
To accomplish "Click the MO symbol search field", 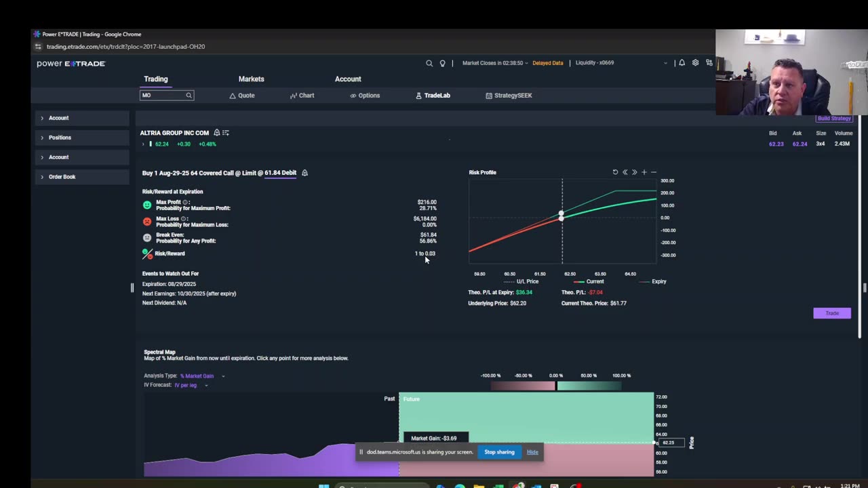I will point(167,96).
